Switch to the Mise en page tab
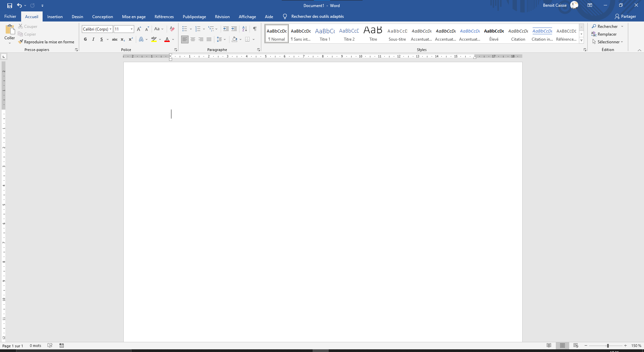Image resolution: width=644 pixels, height=352 pixels. coord(133,16)
